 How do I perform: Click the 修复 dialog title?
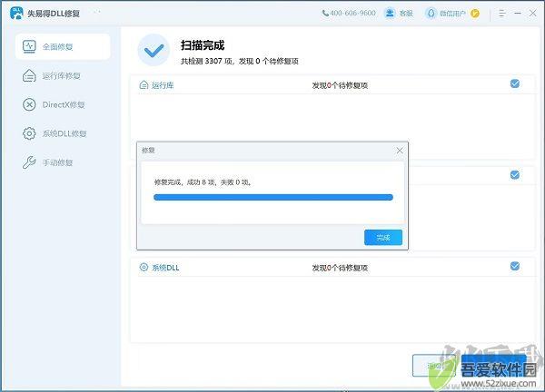[x=148, y=151]
